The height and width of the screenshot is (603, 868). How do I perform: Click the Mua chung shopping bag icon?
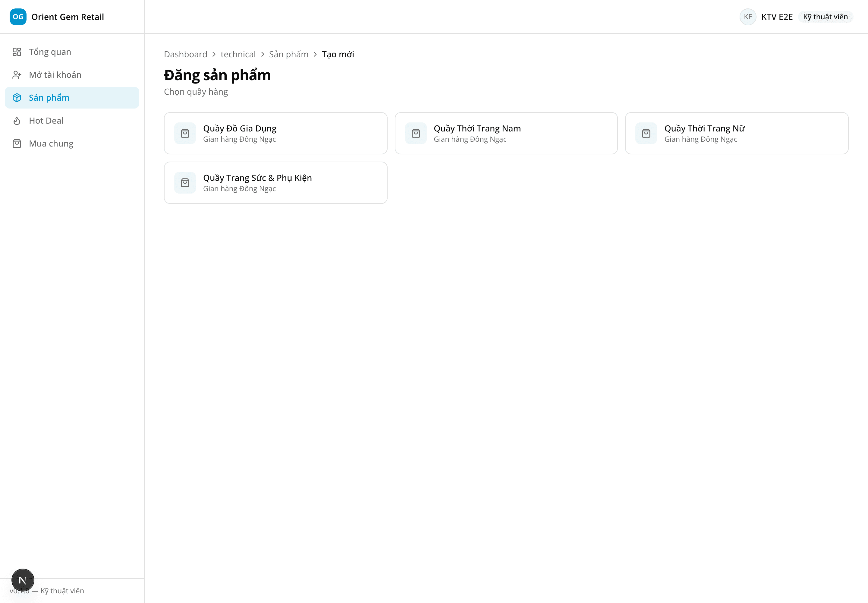point(17,144)
